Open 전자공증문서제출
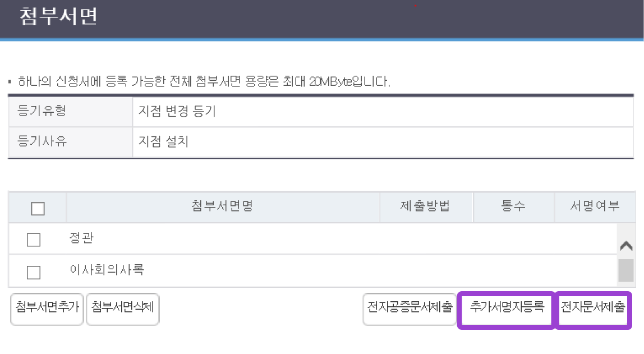This screenshot has height=354, width=644. (410, 309)
